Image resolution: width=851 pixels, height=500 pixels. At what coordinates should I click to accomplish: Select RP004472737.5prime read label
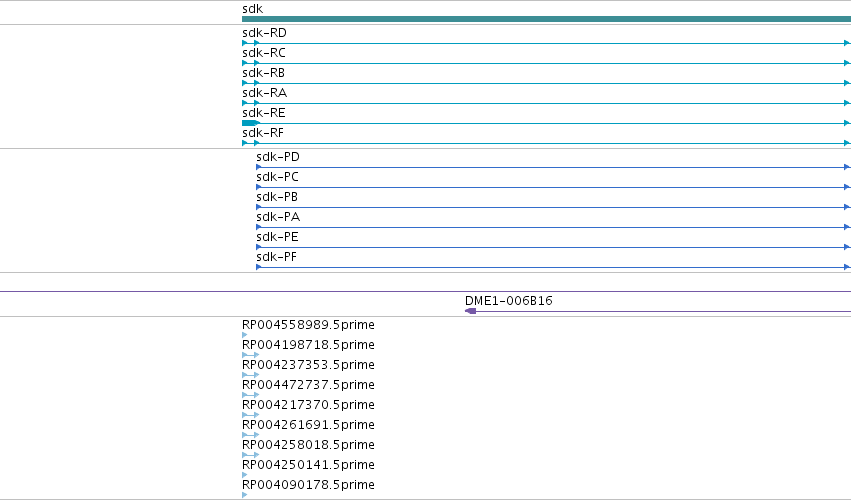click(308, 385)
